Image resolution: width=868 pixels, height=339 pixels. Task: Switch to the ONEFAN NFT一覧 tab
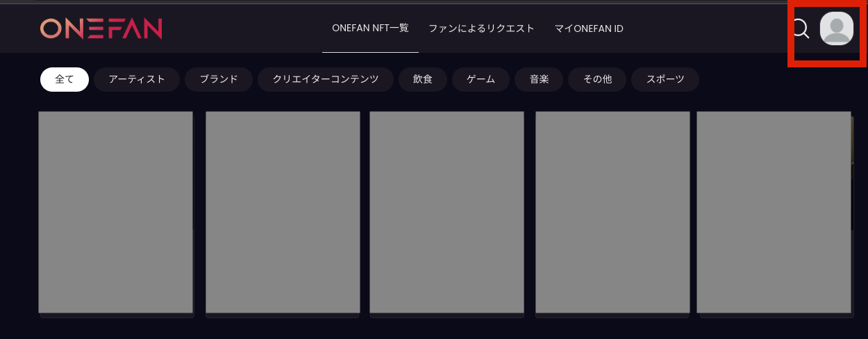[x=370, y=28]
